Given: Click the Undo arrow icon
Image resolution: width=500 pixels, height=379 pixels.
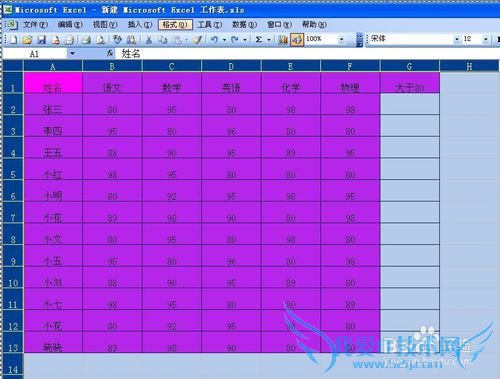Looking at the screenshot, I should click(215, 40).
